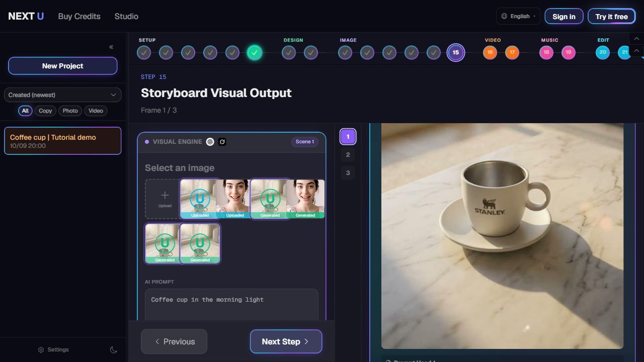Filter projects by All
Viewport: 644px width, 362px height.
[25, 111]
